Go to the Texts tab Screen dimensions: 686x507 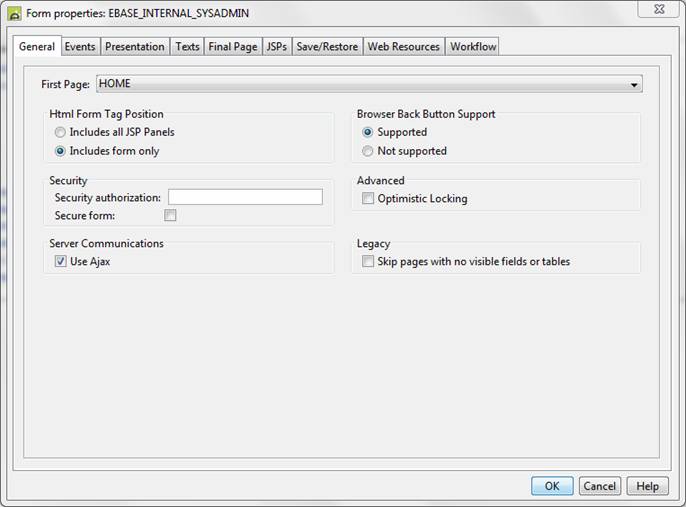point(188,47)
